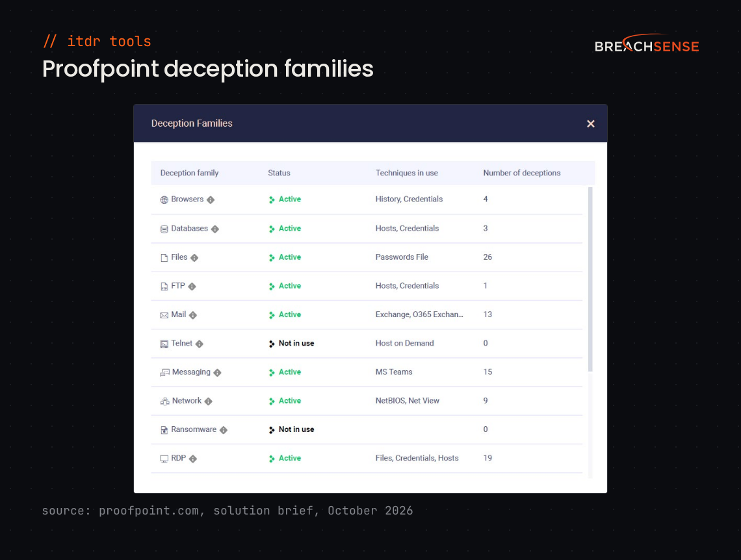This screenshot has height=560, width=741.
Task: Click the Telnet terminal icon
Action: click(164, 344)
